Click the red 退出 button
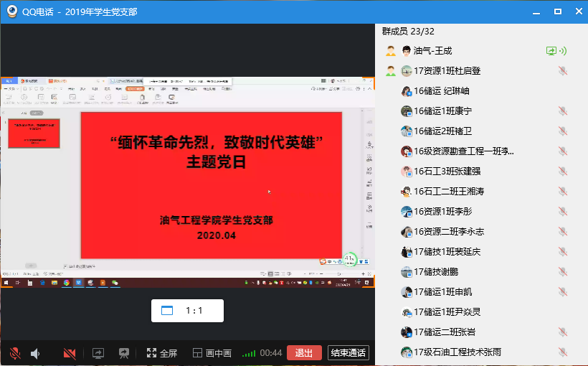 [x=304, y=353]
